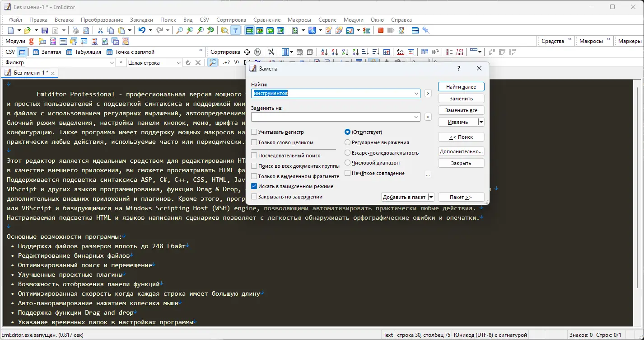Click the Redo arrow icon
The image size is (644, 340).
(160, 30)
